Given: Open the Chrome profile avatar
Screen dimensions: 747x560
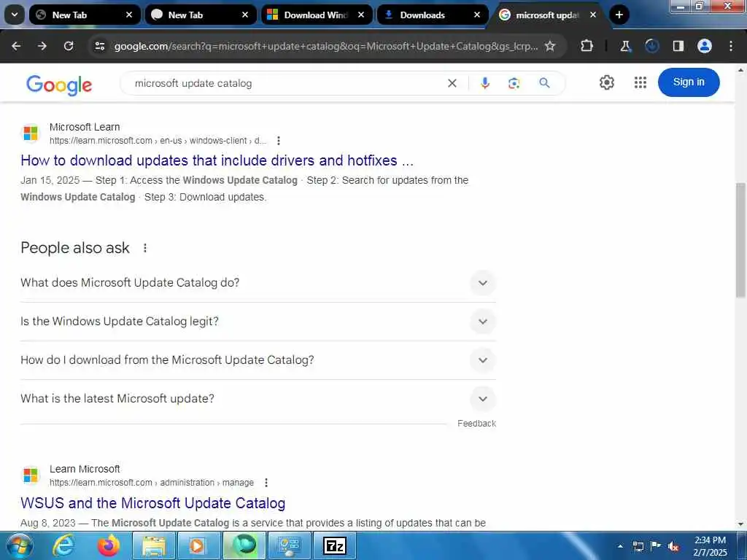Looking at the screenshot, I should (704, 46).
